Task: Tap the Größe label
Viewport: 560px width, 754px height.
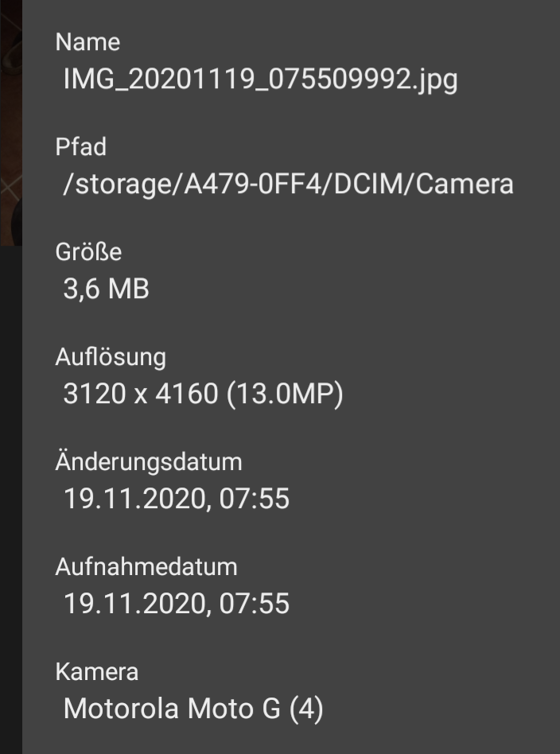Action: coord(88,252)
